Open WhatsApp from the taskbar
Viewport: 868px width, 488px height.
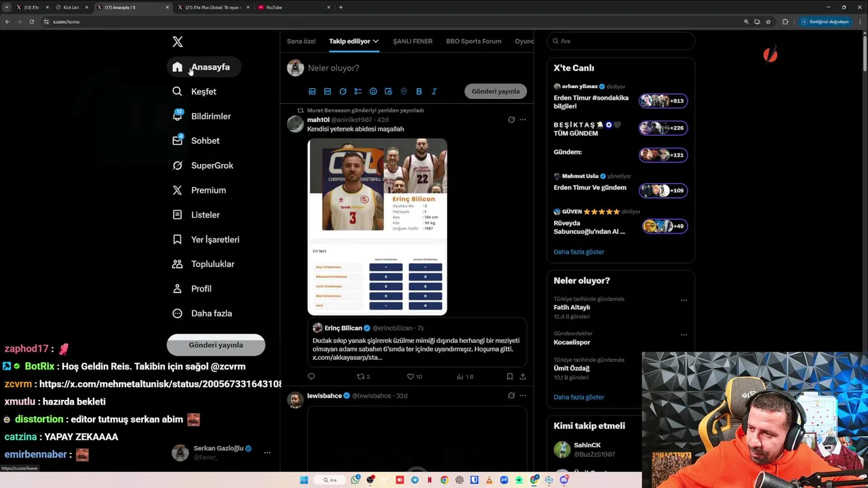coord(355,480)
